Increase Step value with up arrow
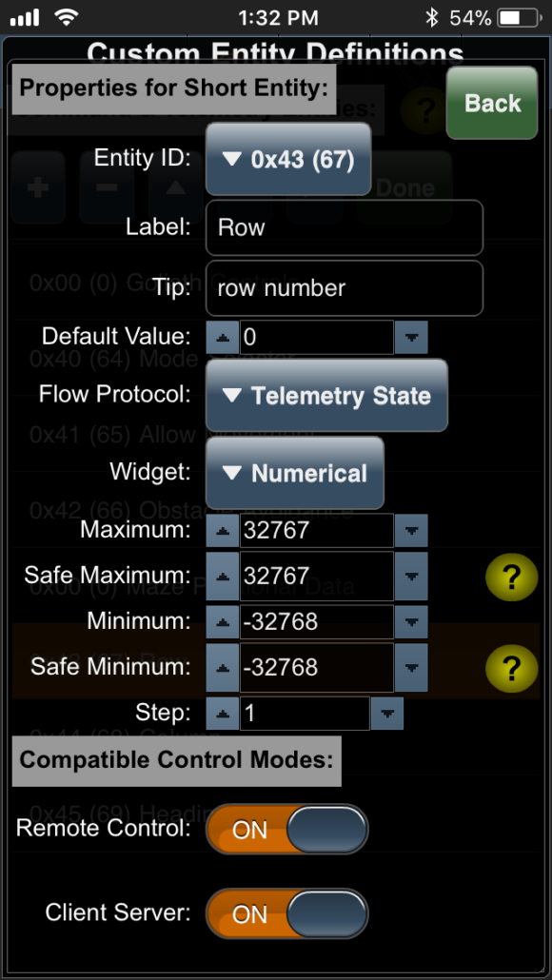The width and height of the screenshot is (552, 980). [x=223, y=714]
